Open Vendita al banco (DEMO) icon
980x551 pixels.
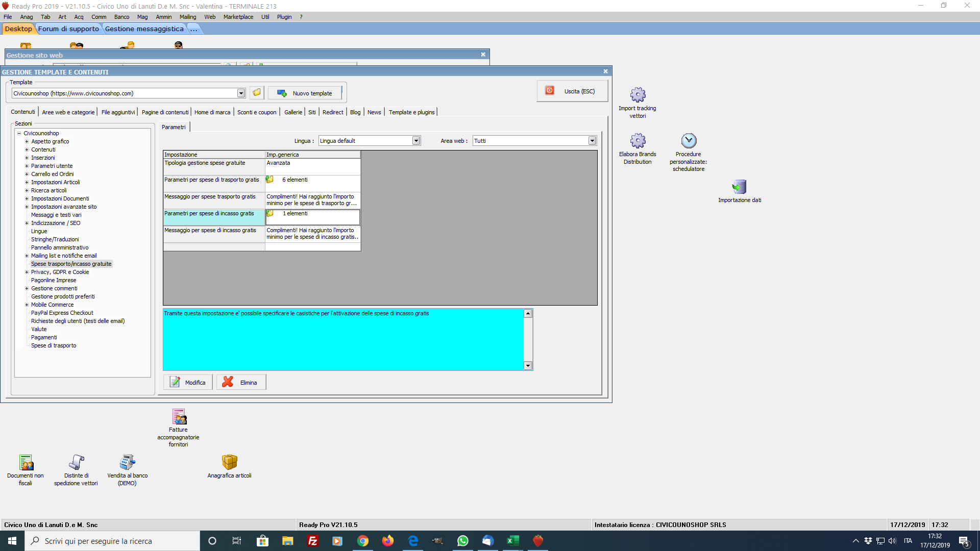[x=127, y=470]
